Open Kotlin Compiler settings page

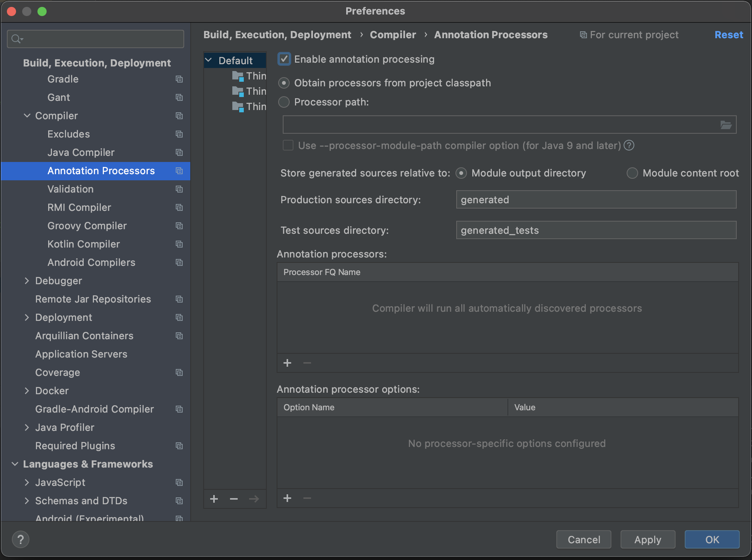tap(83, 244)
